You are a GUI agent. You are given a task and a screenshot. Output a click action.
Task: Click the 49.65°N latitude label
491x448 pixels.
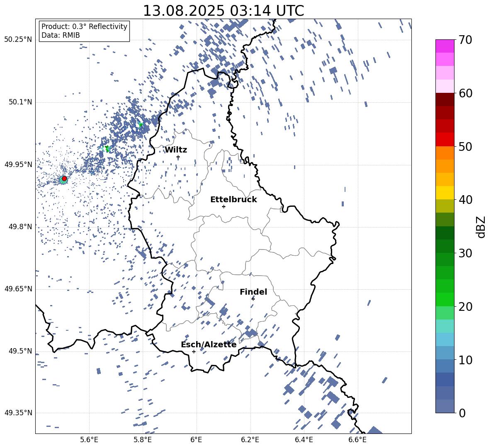[x=18, y=289]
